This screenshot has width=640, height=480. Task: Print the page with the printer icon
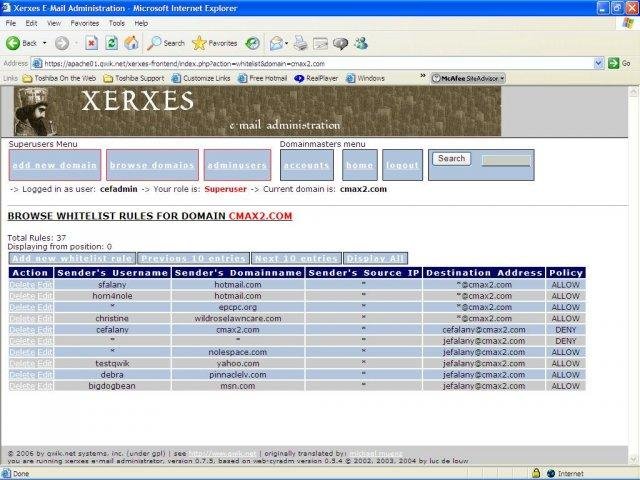click(301, 43)
